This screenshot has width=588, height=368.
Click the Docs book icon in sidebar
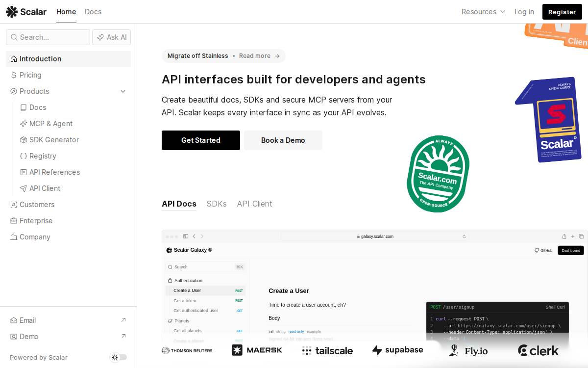point(24,107)
